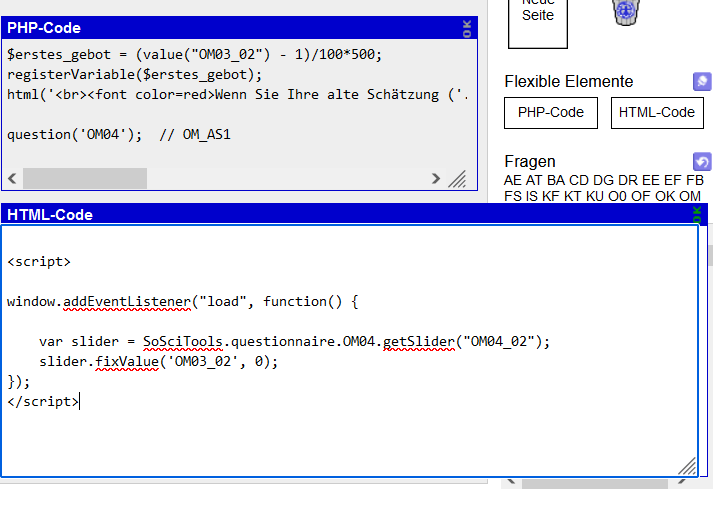Open question section KU
The image size is (717, 507).
coord(594,196)
